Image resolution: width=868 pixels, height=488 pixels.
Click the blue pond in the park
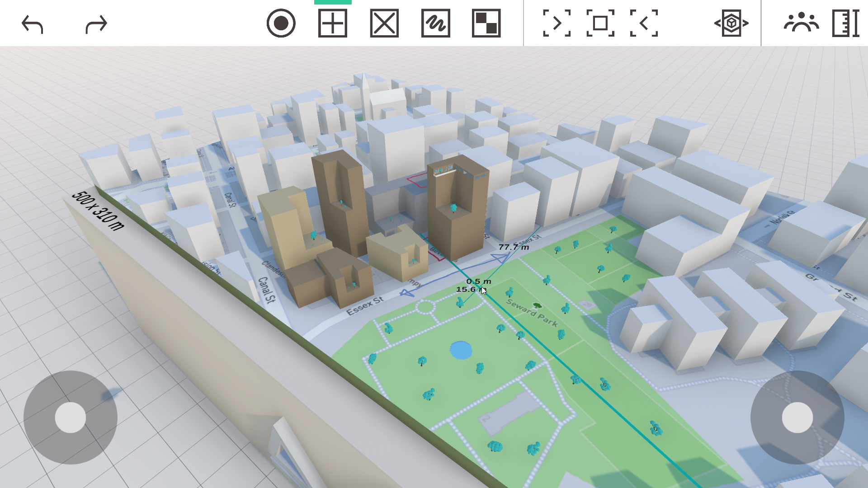[x=461, y=350]
